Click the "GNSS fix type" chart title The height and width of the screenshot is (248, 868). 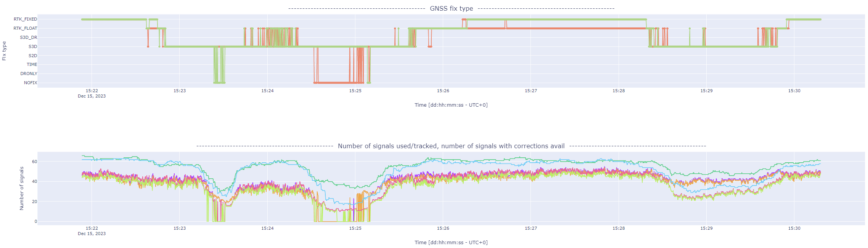[451, 8]
